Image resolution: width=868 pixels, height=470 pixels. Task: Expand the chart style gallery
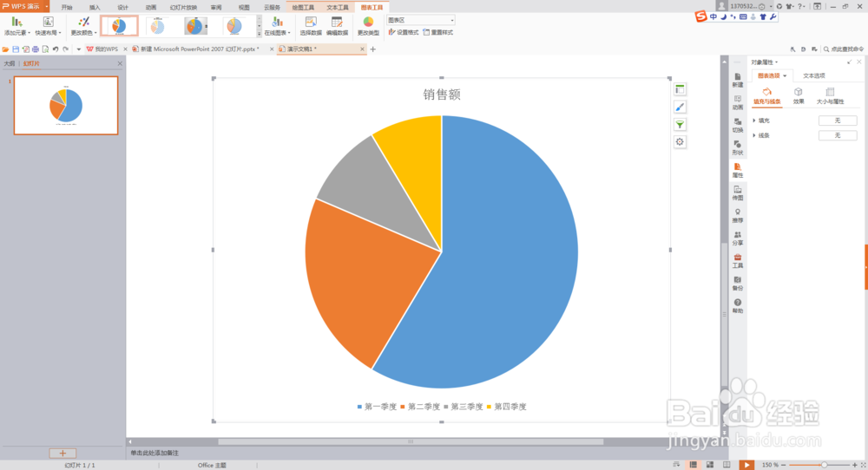[x=259, y=34]
